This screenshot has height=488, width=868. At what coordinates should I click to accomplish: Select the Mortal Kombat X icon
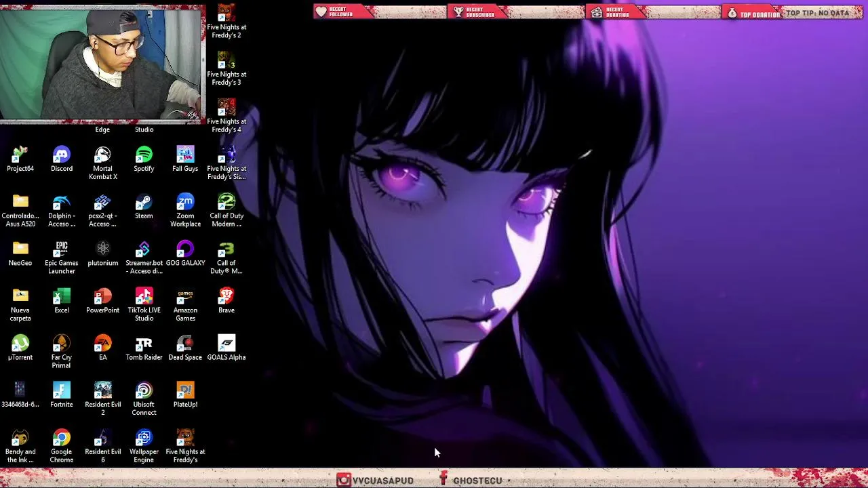103,164
